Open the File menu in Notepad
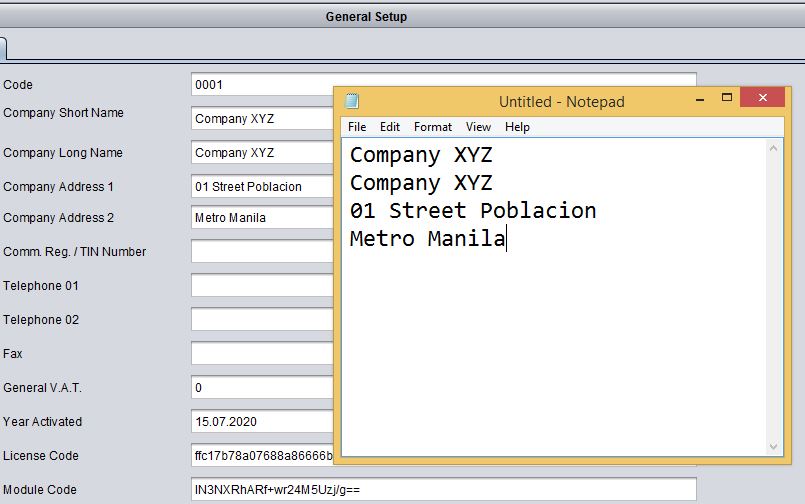Image resolution: width=805 pixels, height=504 pixels. pyautogui.click(x=357, y=127)
